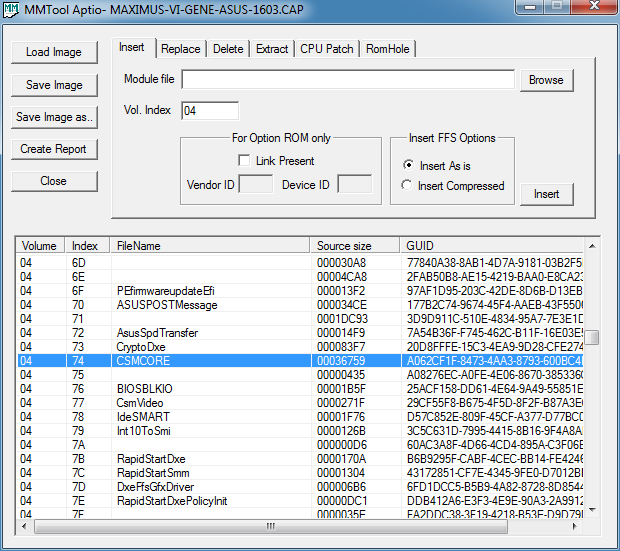620x551 pixels.
Task: Click index 6D row entry
Action: pos(79,263)
